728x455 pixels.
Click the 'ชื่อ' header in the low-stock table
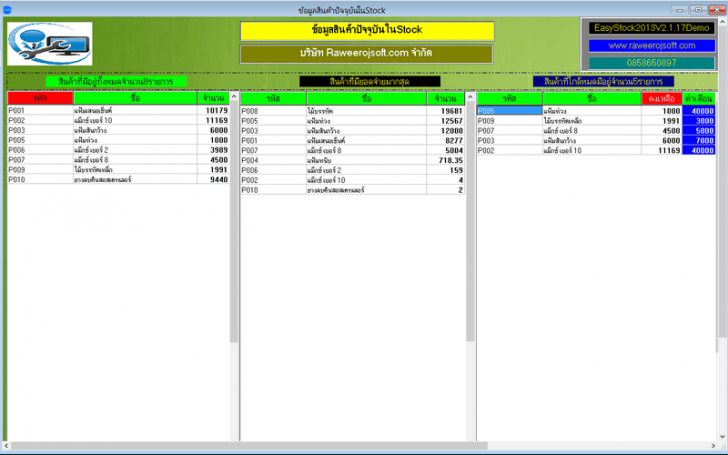(x=592, y=98)
